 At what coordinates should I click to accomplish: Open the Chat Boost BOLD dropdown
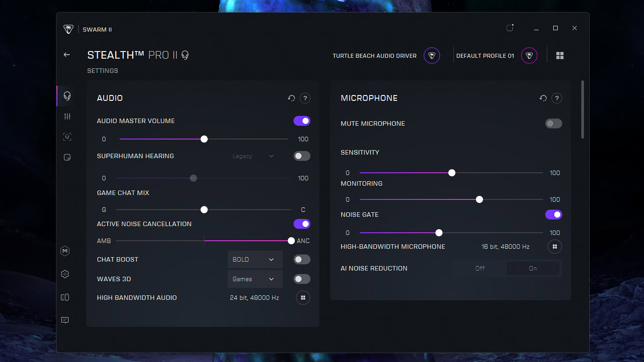[x=255, y=259]
